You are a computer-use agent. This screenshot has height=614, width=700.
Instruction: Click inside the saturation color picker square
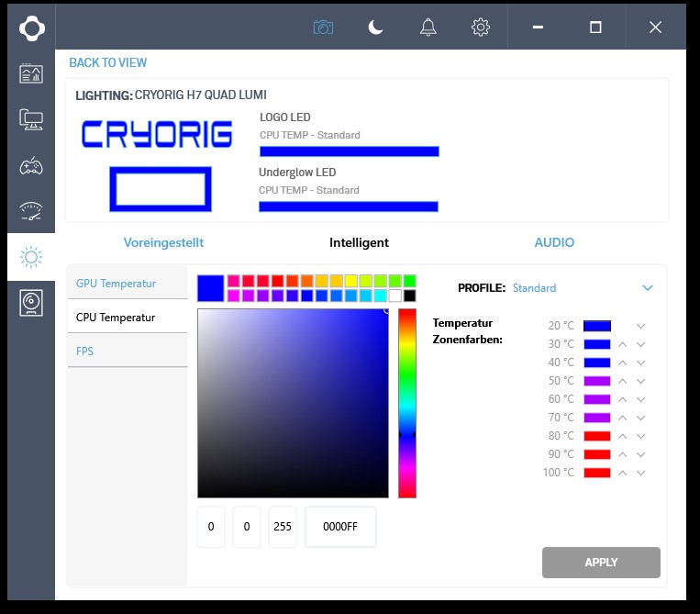tap(293, 403)
